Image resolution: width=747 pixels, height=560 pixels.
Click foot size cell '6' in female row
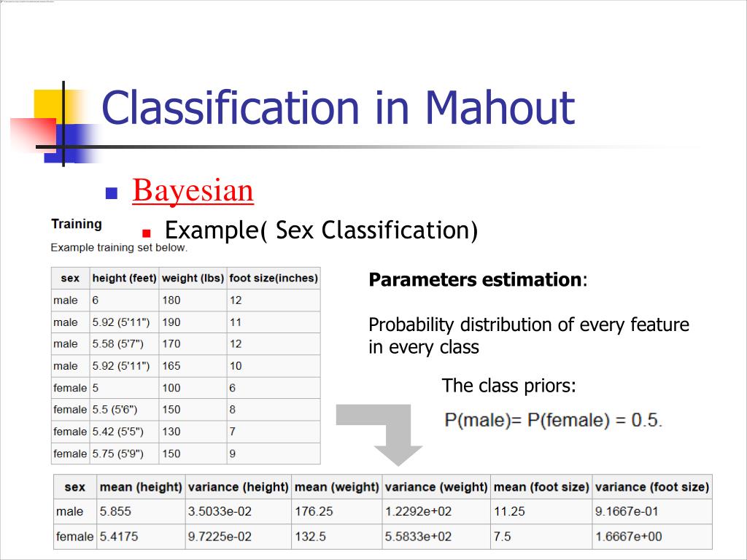[274, 388]
